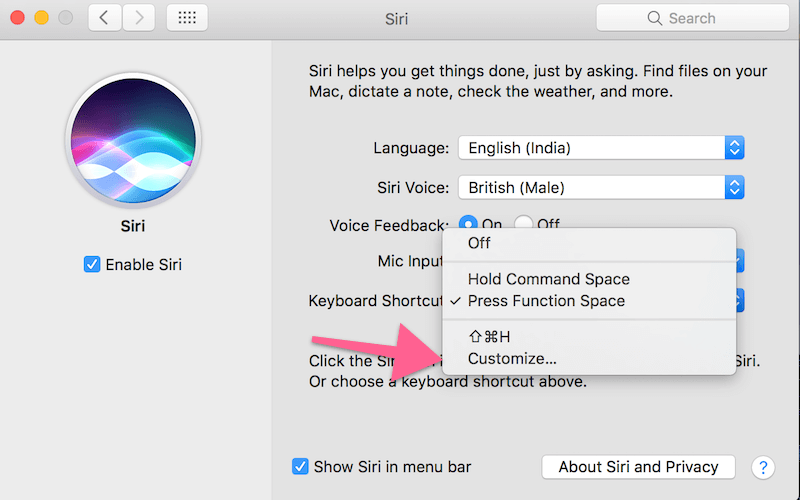Open About Siri and Privacy
The height and width of the screenshot is (500, 800).
click(x=638, y=467)
